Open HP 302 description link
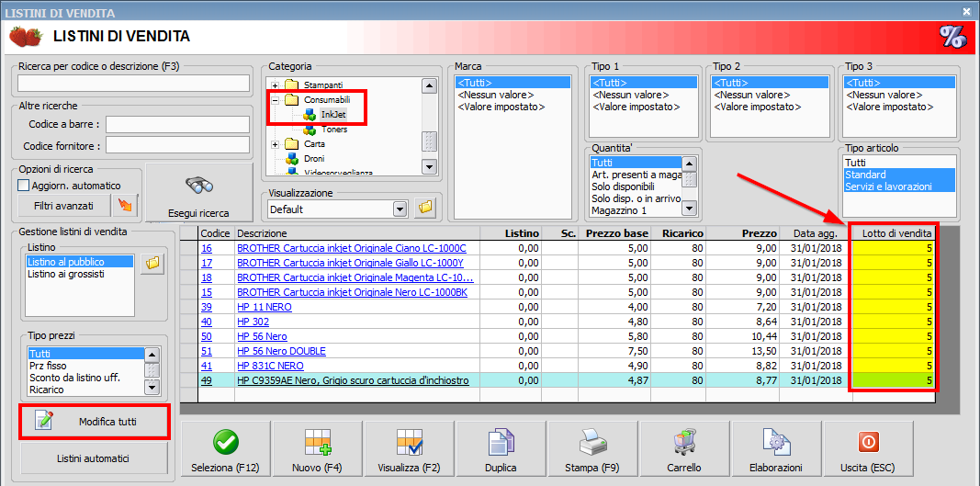The image size is (980, 486). tap(253, 322)
